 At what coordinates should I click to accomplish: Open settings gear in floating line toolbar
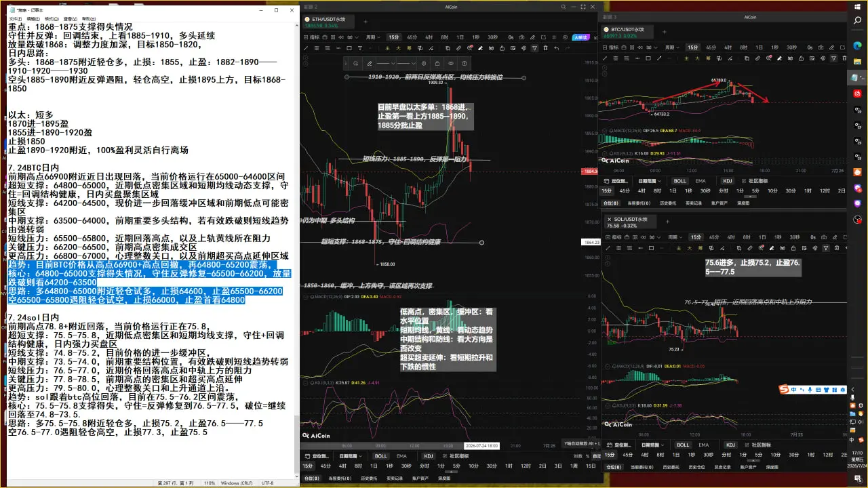[424, 63]
